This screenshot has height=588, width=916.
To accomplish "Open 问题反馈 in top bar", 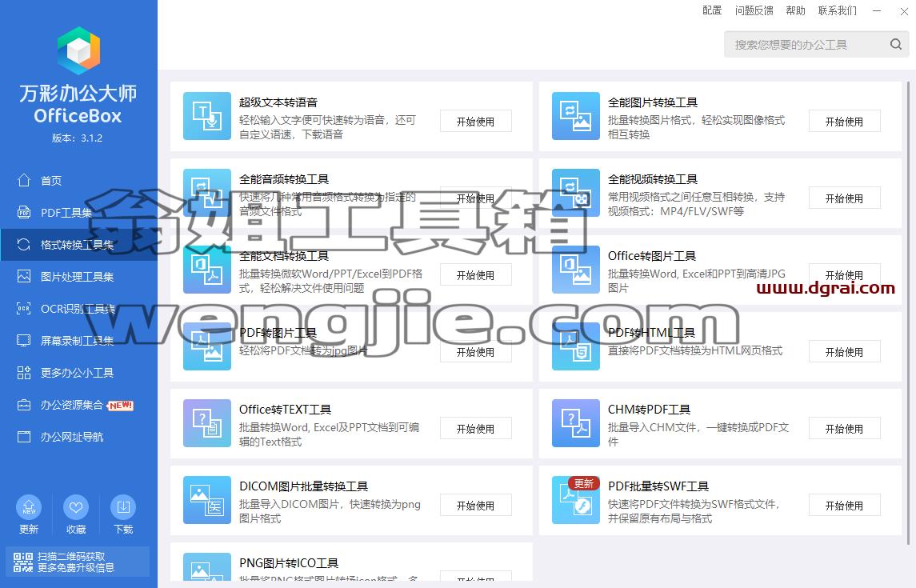I will coord(754,10).
